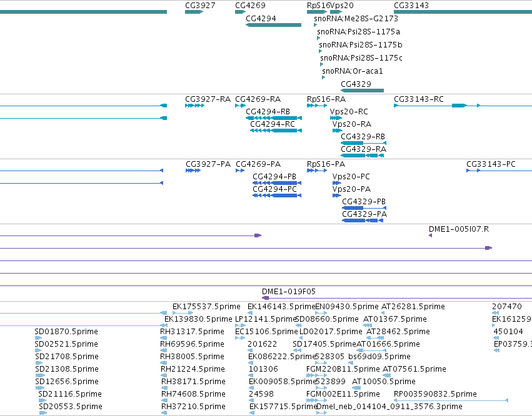
Task: Click EST SD17405.5prime label
Action: pos(324,344)
